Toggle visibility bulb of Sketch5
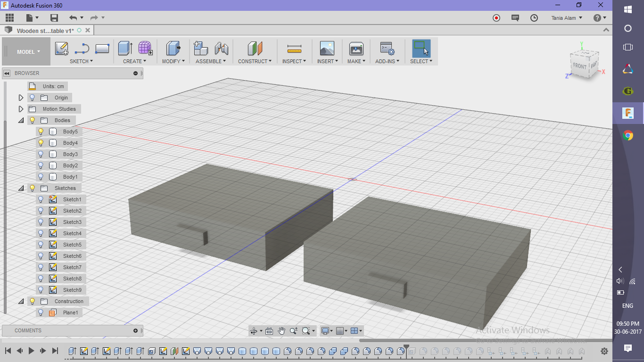Screen dimensions: 644x362 click(41, 245)
